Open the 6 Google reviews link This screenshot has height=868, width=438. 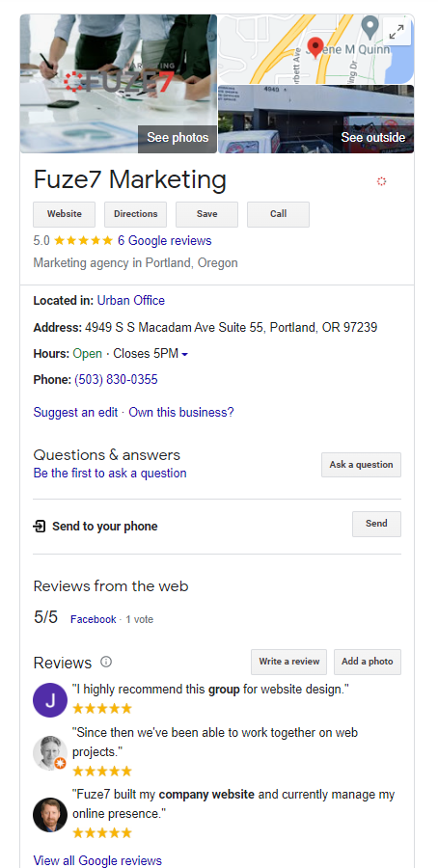pos(164,241)
